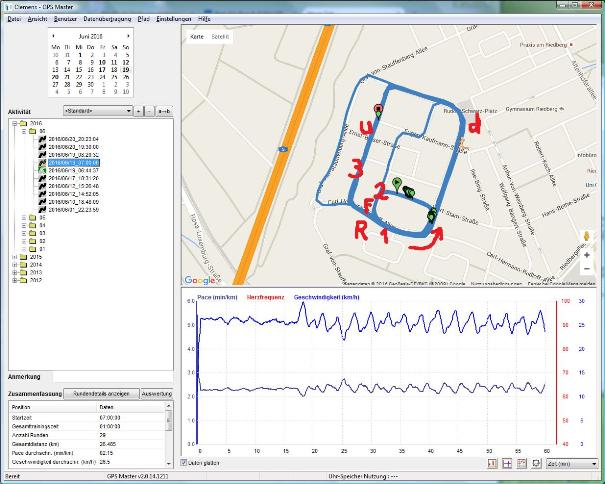Click the summary list scrollbar thumb

pyautogui.click(x=169, y=420)
